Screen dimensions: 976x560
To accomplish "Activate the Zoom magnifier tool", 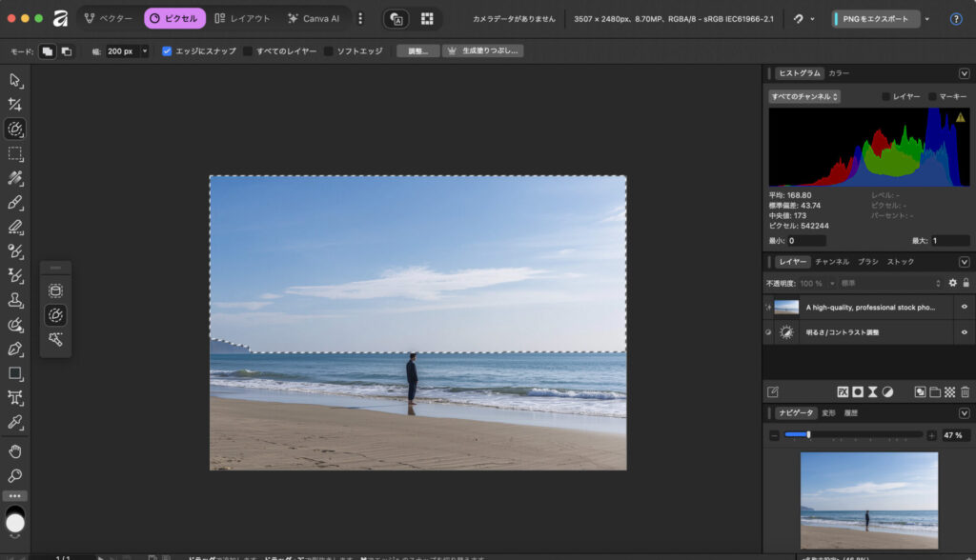I will tap(15, 475).
